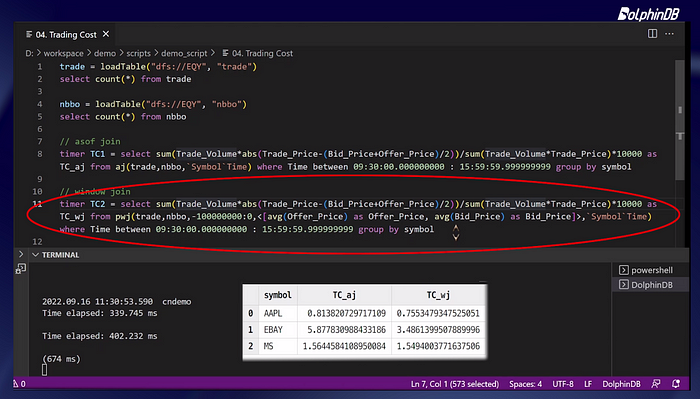Click value 3.4861399507889996

pos(438,330)
